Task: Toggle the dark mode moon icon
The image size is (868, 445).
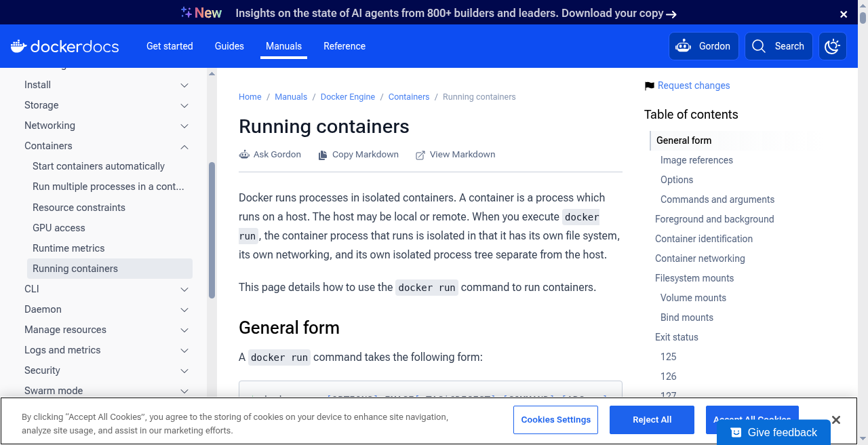Action: pos(833,46)
